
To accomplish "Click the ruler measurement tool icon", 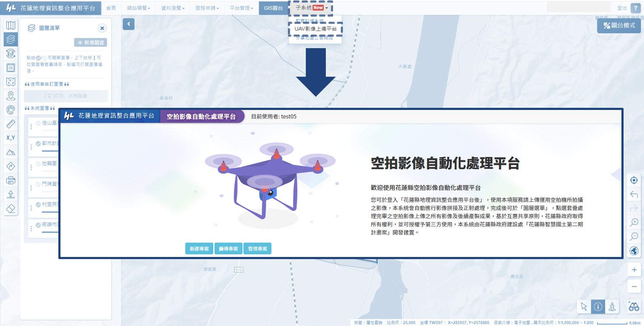I will click(11, 124).
